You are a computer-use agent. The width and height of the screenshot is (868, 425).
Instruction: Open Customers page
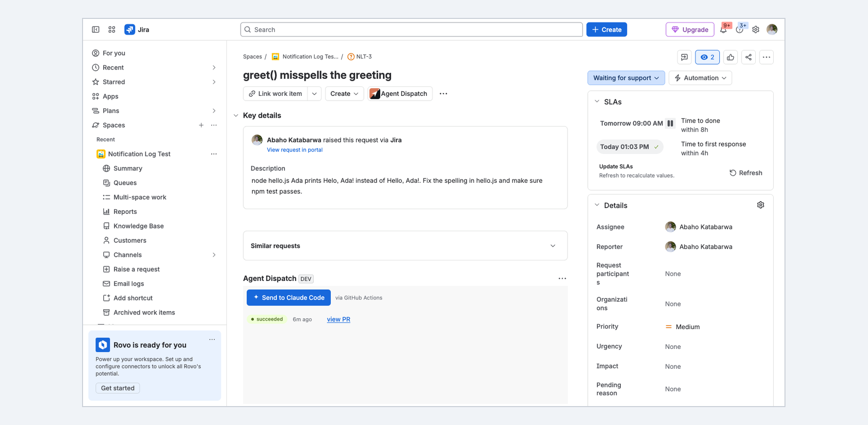(x=130, y=240)
